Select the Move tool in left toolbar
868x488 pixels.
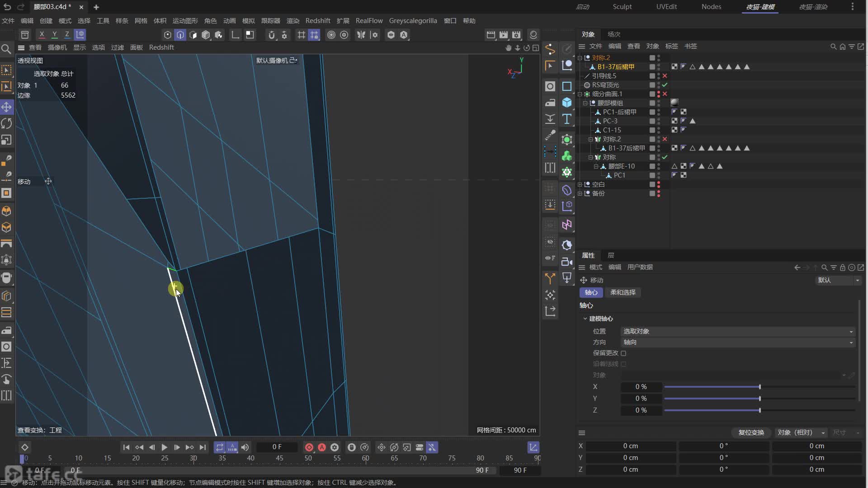click(x=6, y=107)
